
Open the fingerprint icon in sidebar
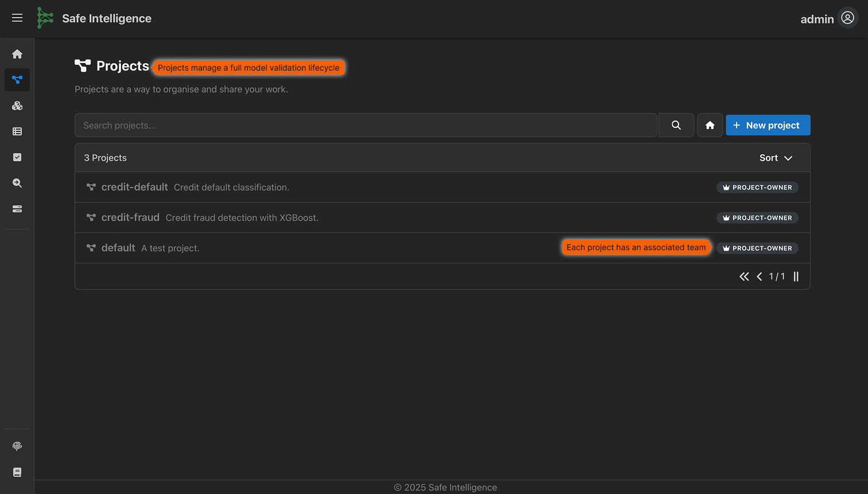click(x=17, y=446)
